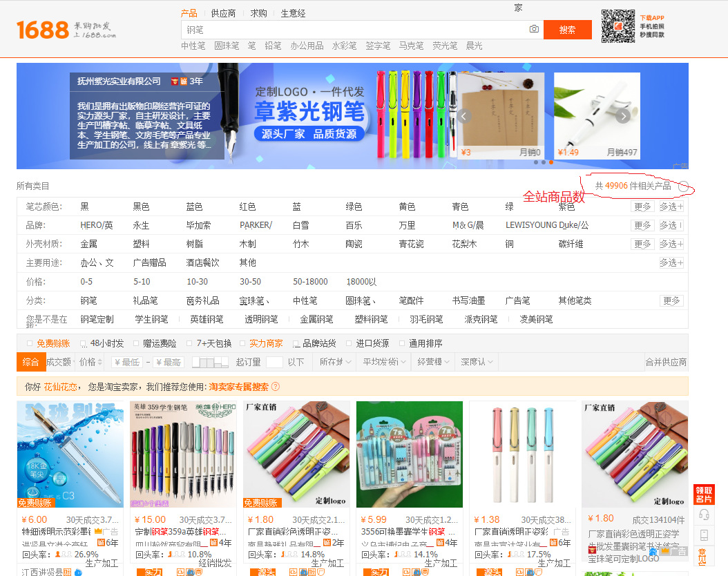Image resolution: width=728 pixels, height=576 pixels.
Task: Click 2年 membership badge on the ¥1.80 免费赊账 listing
Action: pos(334,542)
